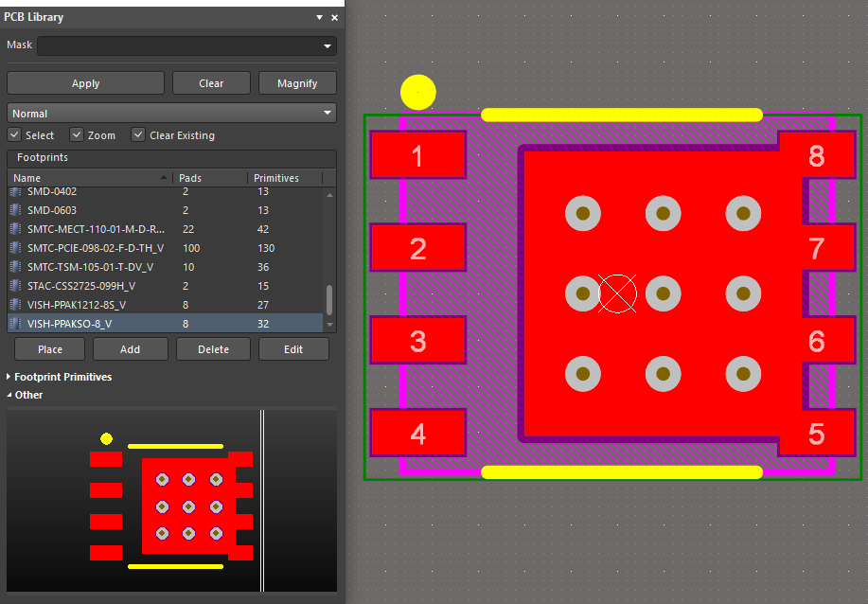This screenshot has width=868, height=604.
Task: Select pad 2 in the editor
Action: tap(418, 247)
